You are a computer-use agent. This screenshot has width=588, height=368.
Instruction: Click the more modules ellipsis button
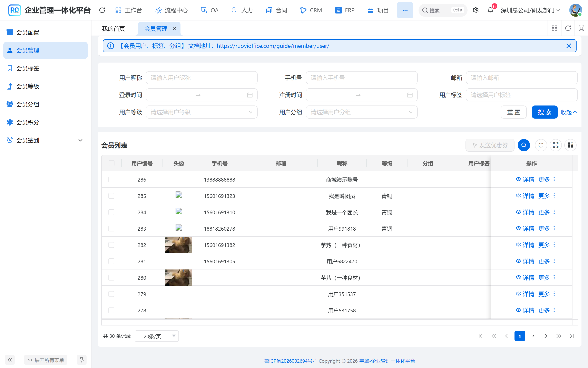pos(405,10)
